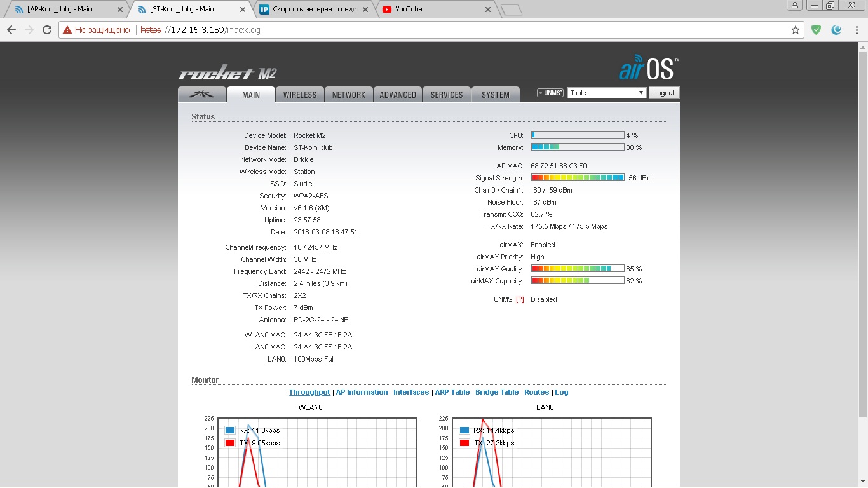Select the version v6.1.6 (XM)
This screenshot has height=488, width=868.
click(311, 208)
